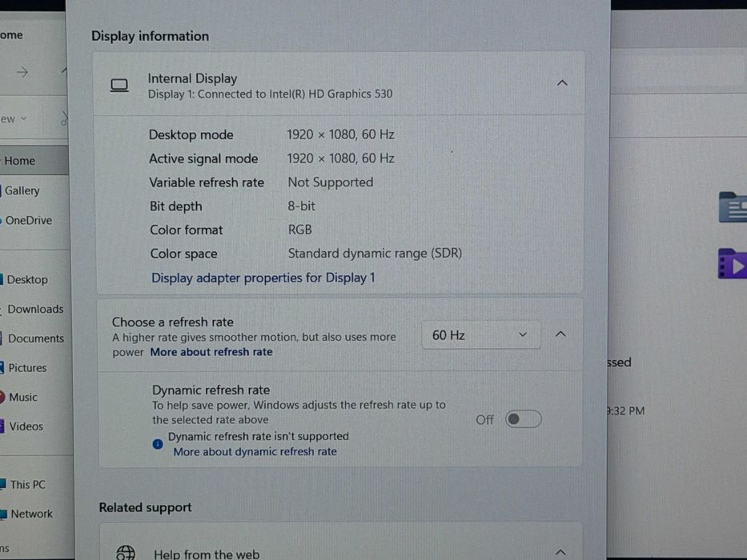
Task: Click the Active signal mode value text
Action: tap(340, 158)
